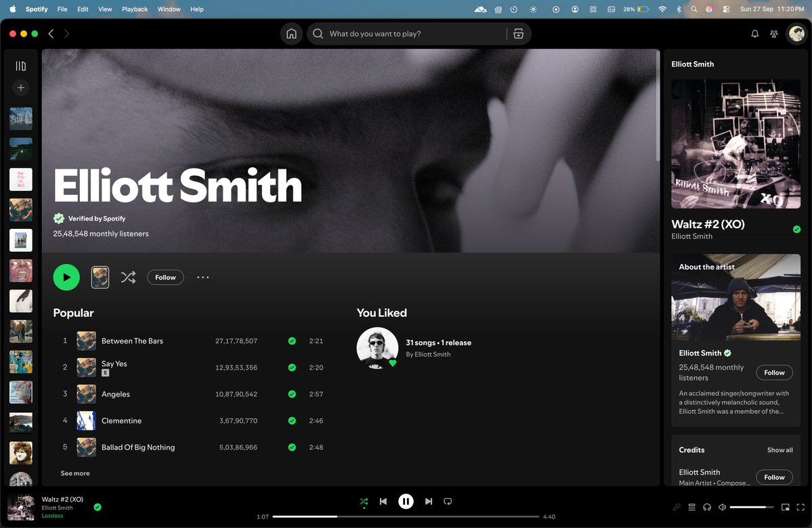
Task: Adjust the volume slider
Action: point(752,507)
